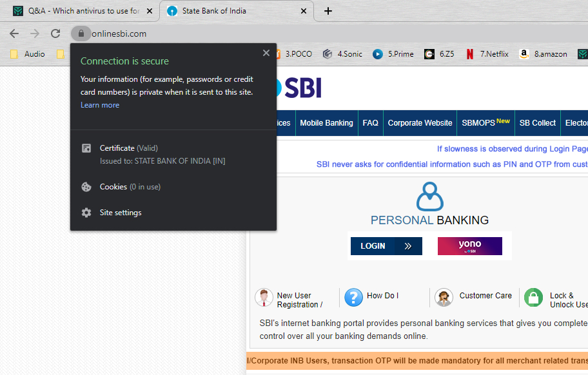Reload the page with the refresh icon
Image resolution: width=588 pixels, height=375 pixels.
pos(55,34)
